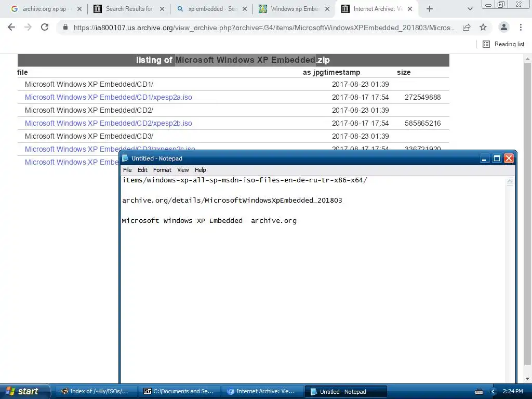Close the Search Results for tab
This screenshot has width=532, height=399.
[x=162, y=9]
